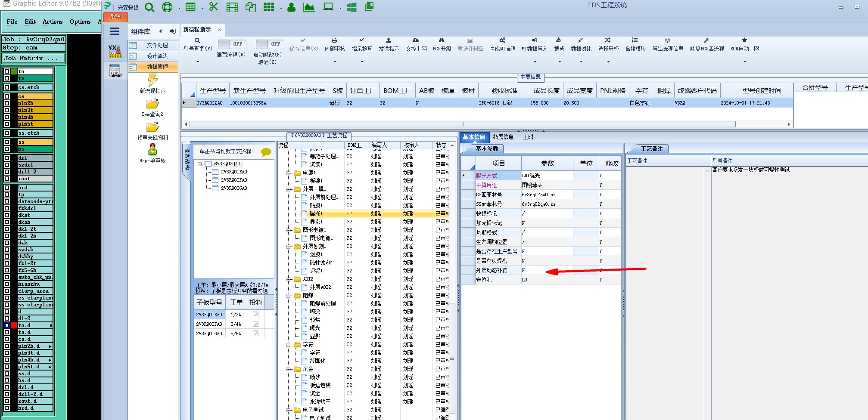This screenshot has width=868, height=420.
Task: Toggle the 'to' layer checkbox in Graphic Editor
Action: (x=7, y=71)
